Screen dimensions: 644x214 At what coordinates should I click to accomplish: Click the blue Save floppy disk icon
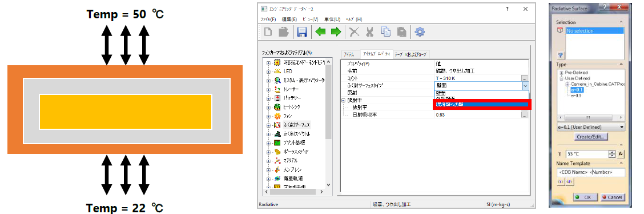(x=302, y=31)
